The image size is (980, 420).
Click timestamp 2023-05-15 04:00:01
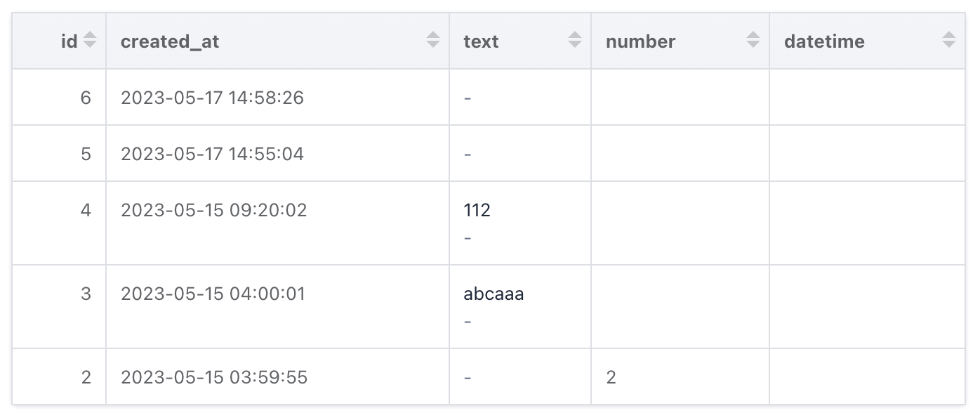213,294
